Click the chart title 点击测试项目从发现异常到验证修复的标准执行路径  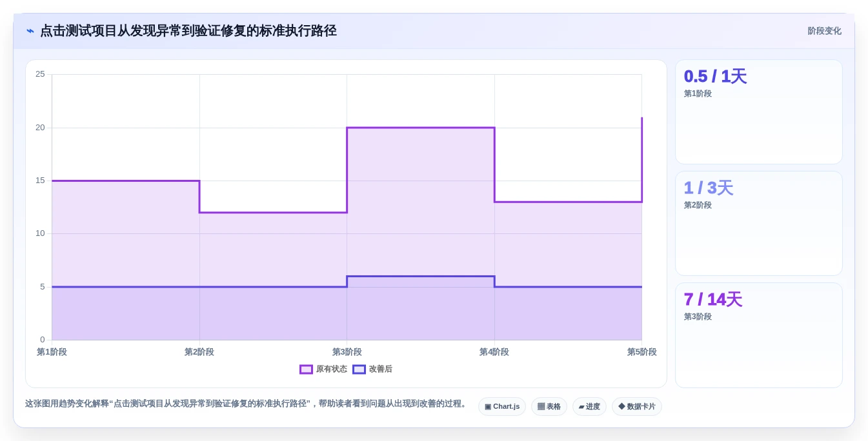[188, 31]
